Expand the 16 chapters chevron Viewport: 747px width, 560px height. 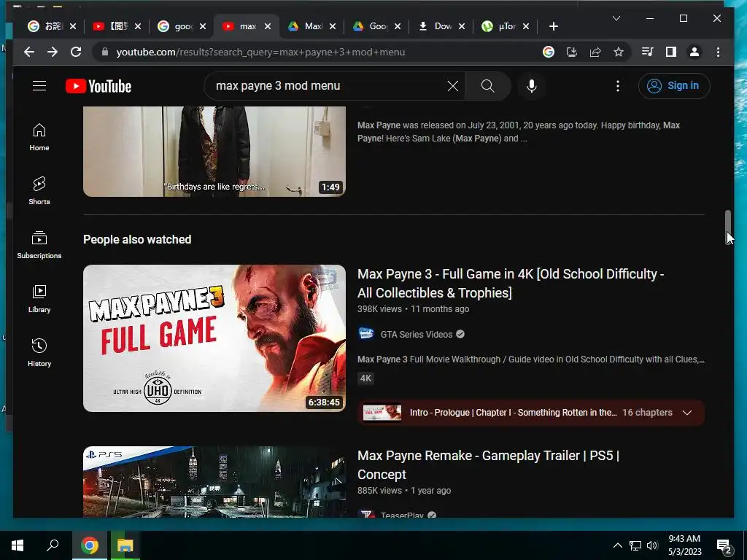pos(687,413)
